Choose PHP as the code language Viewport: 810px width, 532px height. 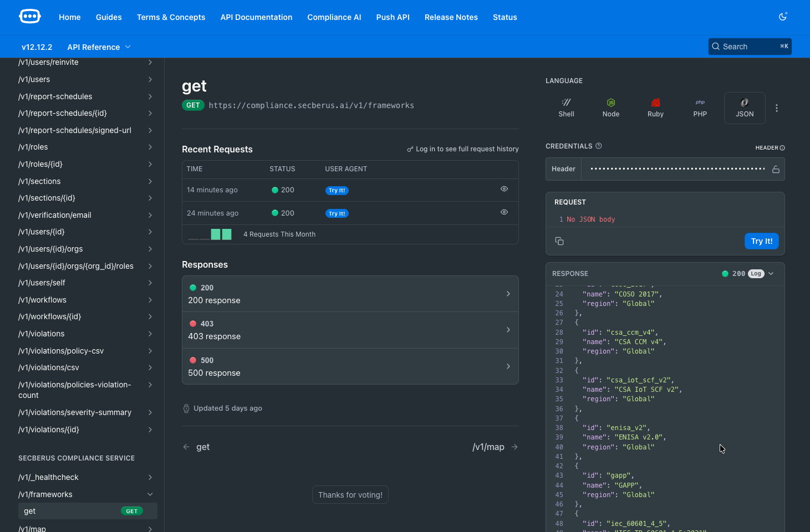tap(700, 107)
